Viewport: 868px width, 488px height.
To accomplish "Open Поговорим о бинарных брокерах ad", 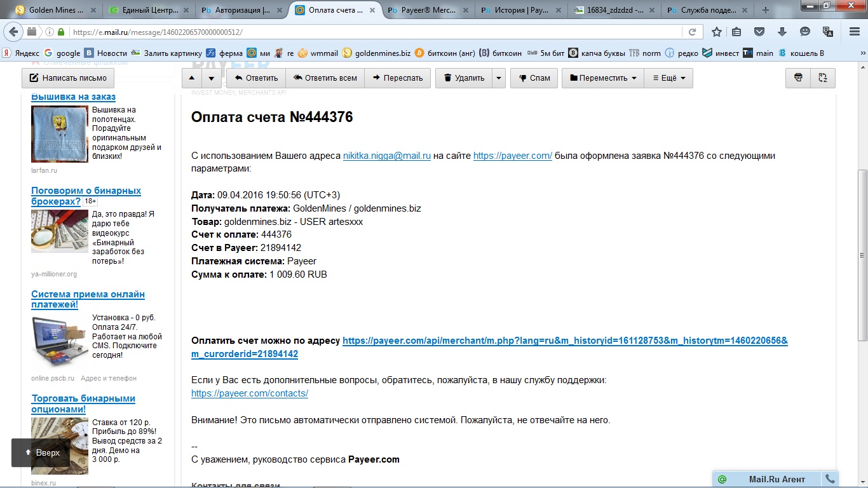I will (x=86, y=196).
